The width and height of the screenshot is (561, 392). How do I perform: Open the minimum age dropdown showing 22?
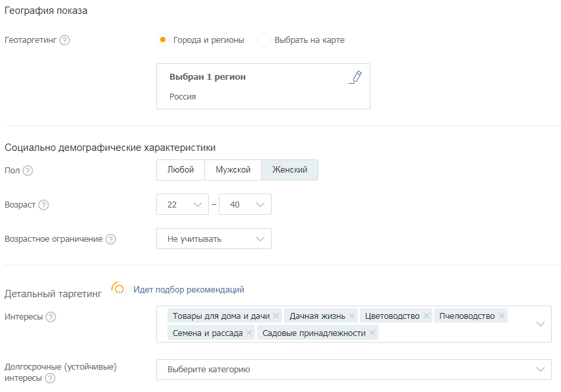(183, 205)
